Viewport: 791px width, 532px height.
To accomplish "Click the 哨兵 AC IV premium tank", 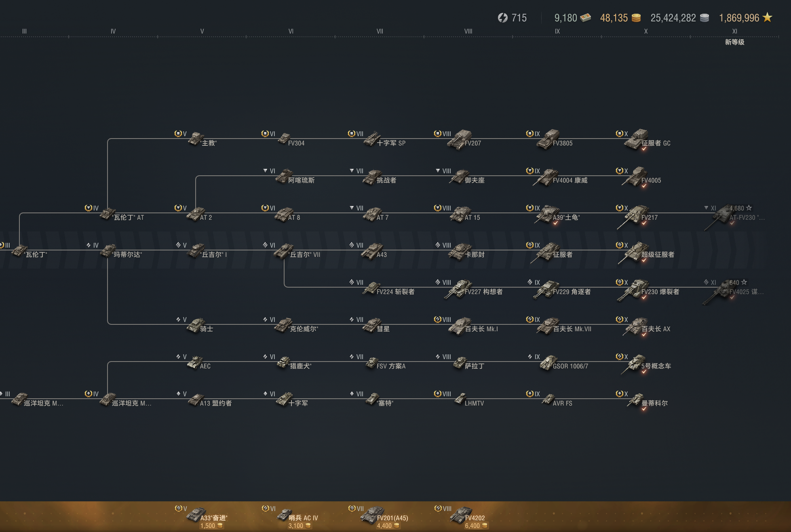I will [285, 515].
